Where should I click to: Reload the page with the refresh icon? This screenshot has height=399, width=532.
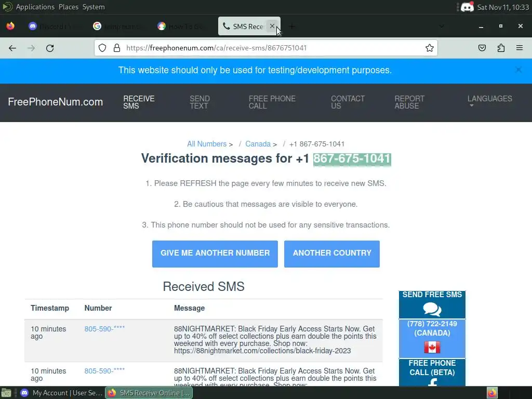(x=50, y=48)
